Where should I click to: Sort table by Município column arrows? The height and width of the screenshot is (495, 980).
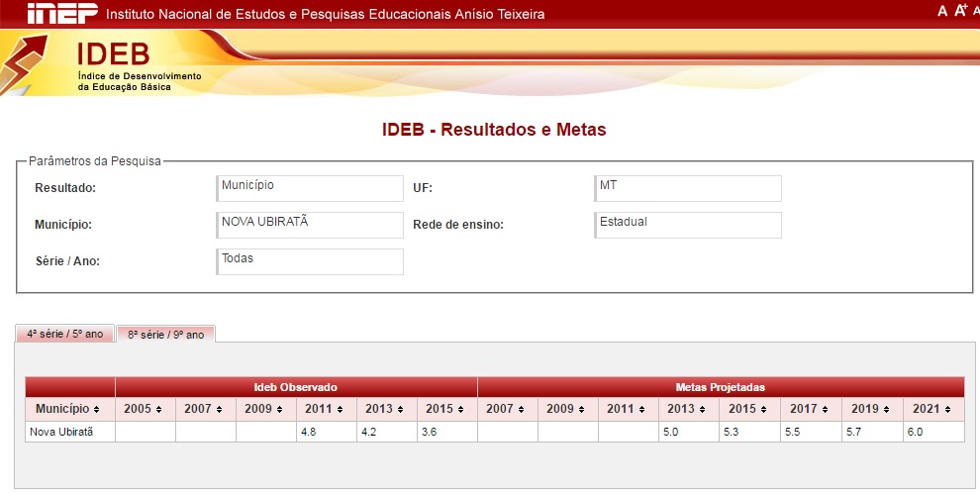coord(96,410)
